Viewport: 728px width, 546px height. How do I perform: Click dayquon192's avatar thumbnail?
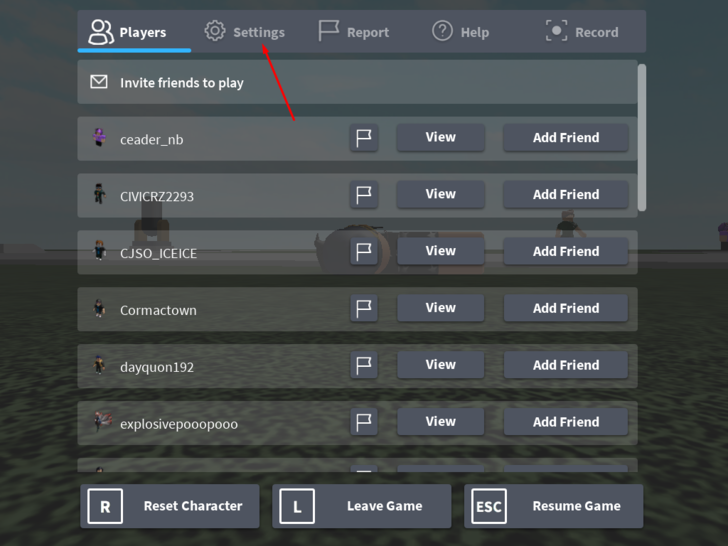(99, 365)
